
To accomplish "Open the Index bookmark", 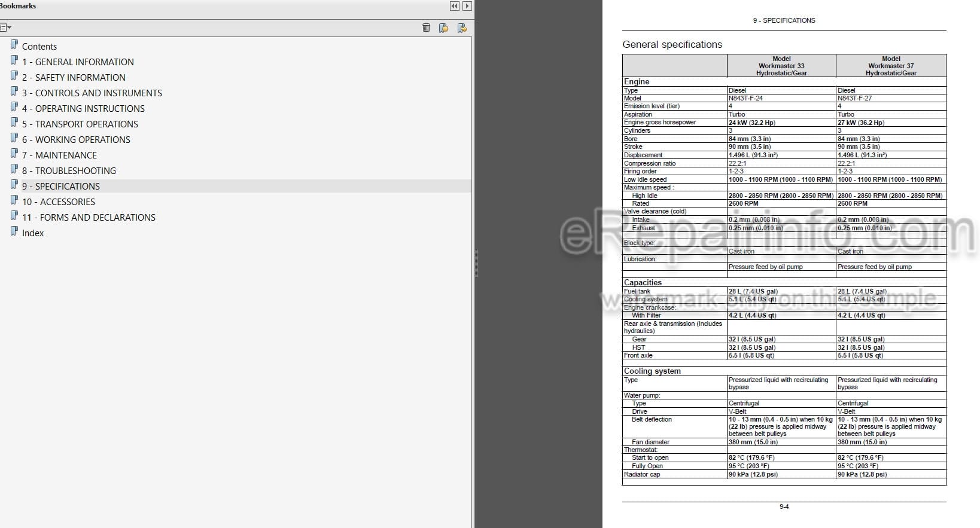I will coord(33,233).
